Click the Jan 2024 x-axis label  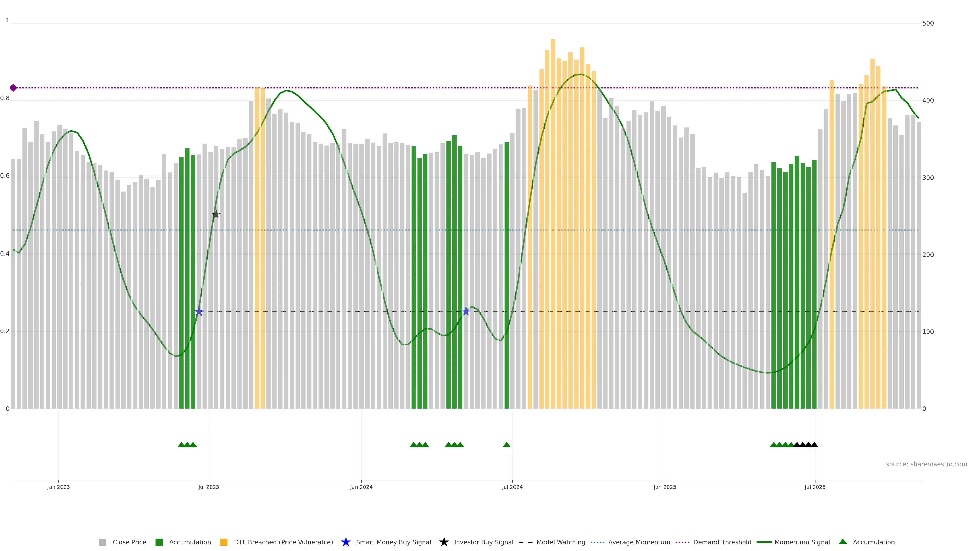coord(361,487)
